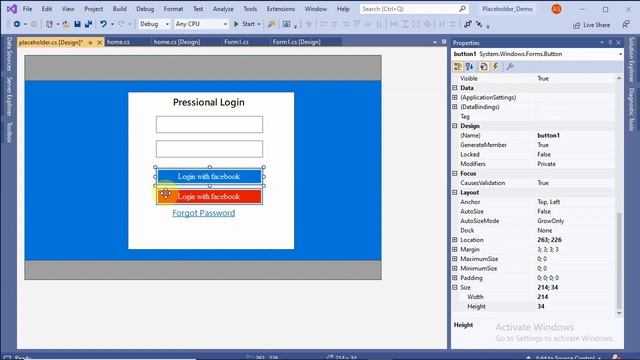Select the Pressional Login label
This screenshot has height=360, width=640.
pos(209,102)
